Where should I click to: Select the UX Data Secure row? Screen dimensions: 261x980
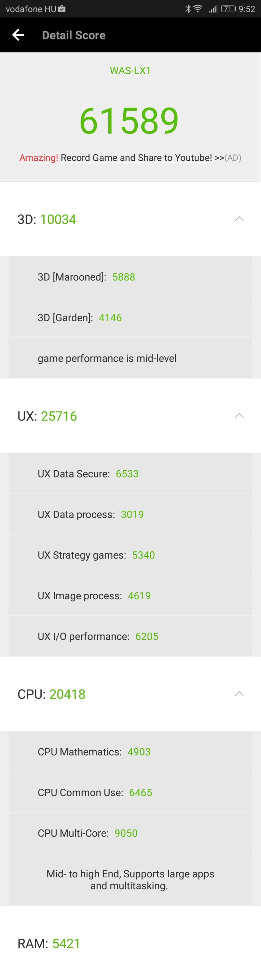[x=130, y=474]
